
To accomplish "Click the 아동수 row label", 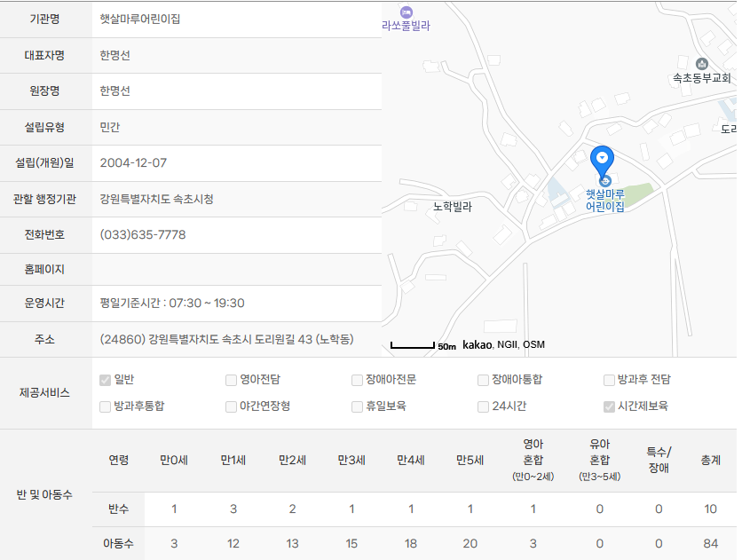I will (118, 543).
